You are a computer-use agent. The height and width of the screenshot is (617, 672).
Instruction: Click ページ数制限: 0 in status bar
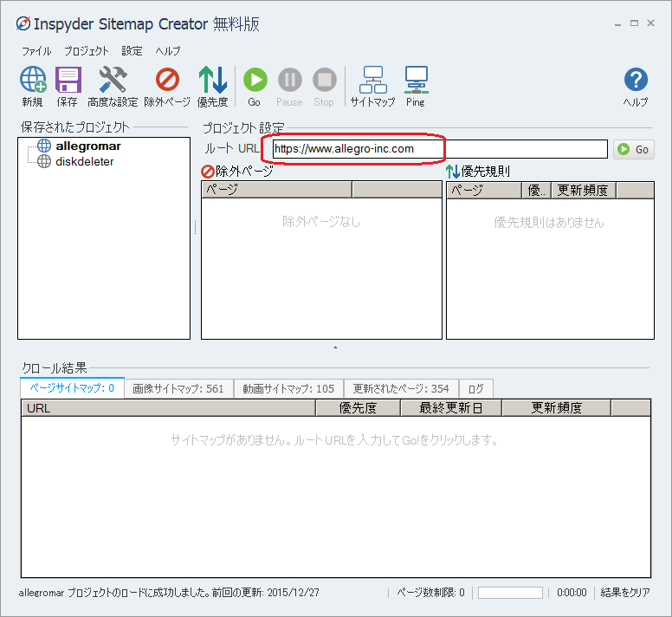[x=430, y=593]
